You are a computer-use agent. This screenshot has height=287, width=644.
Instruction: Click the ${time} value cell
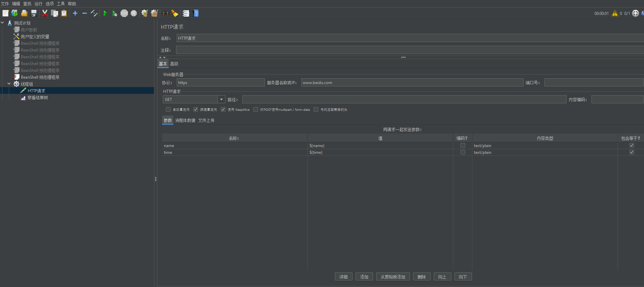(x=380, y=152)
